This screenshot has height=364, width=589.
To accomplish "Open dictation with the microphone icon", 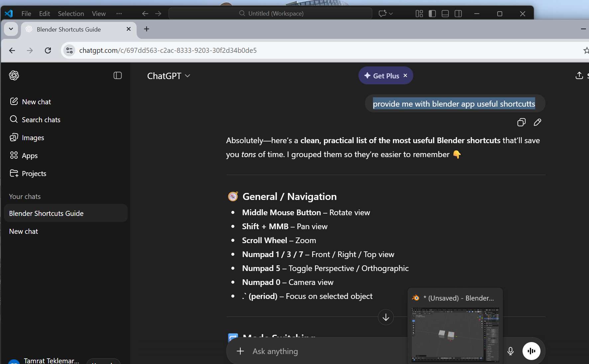I will [x=511, y=351].
